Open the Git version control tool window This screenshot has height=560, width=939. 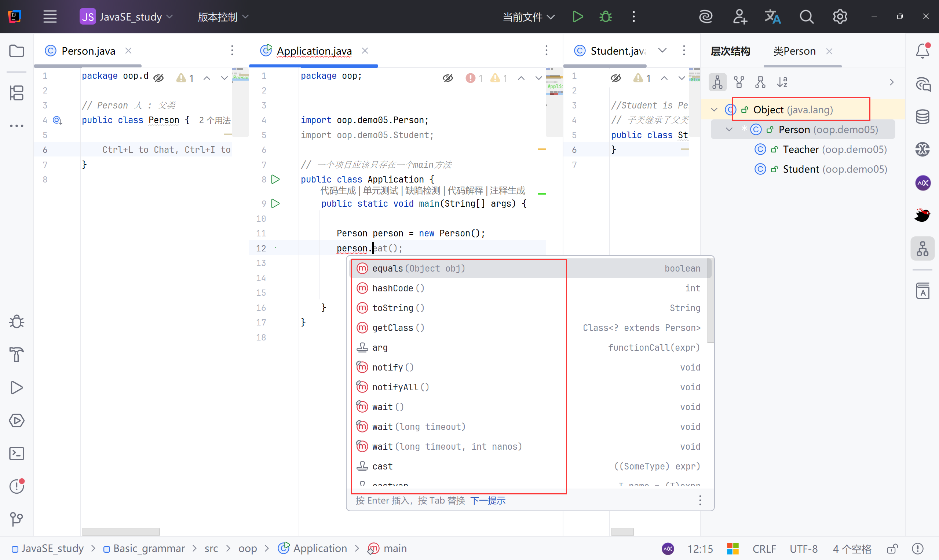point(17,519)
